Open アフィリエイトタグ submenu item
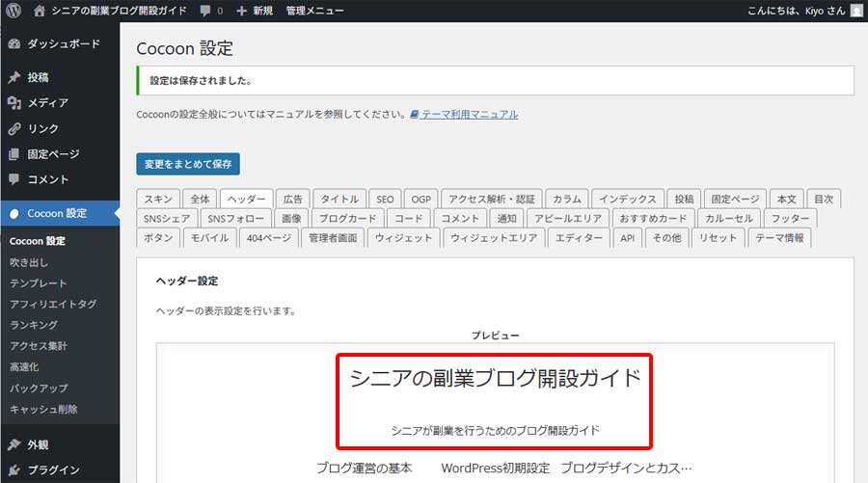868x483 pixels. (x=53, y=305)
